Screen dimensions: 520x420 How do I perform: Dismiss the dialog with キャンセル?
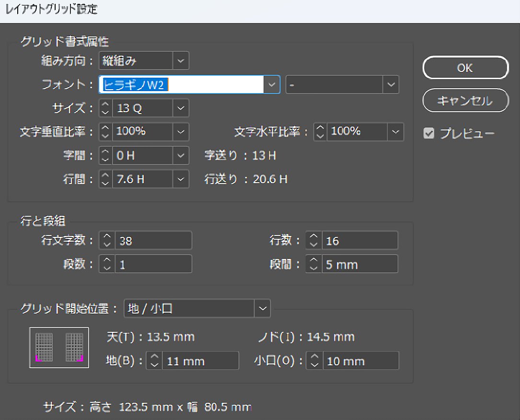click(x=465, y=101)
